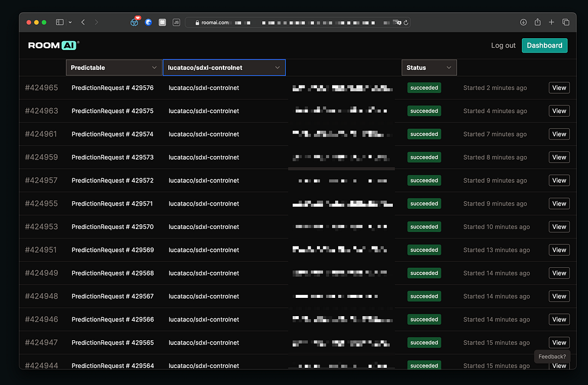
Task: Open a new tab with plus icon
Action: [552, 22]
